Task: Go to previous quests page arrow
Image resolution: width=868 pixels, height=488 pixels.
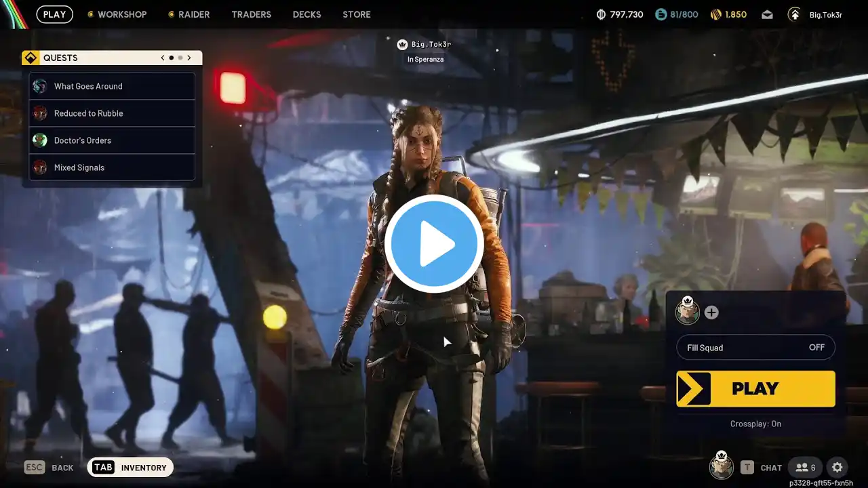Action: [163, 58]
